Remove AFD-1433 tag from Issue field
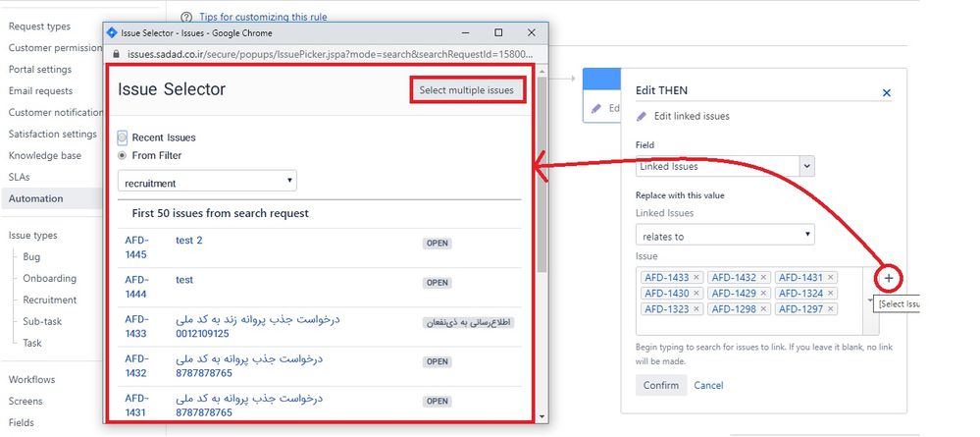Viewport: 980px width, 437px height. coord(696,277)
